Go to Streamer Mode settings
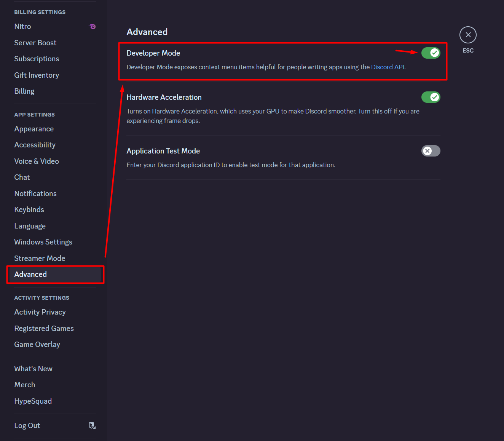The image size is (504, 441). [40, 258]
